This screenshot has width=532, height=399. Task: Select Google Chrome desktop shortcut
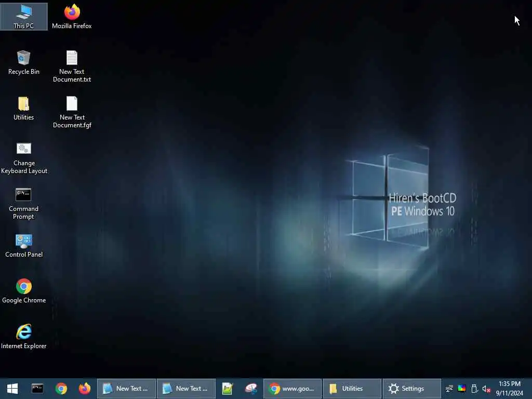pos(24,291)
